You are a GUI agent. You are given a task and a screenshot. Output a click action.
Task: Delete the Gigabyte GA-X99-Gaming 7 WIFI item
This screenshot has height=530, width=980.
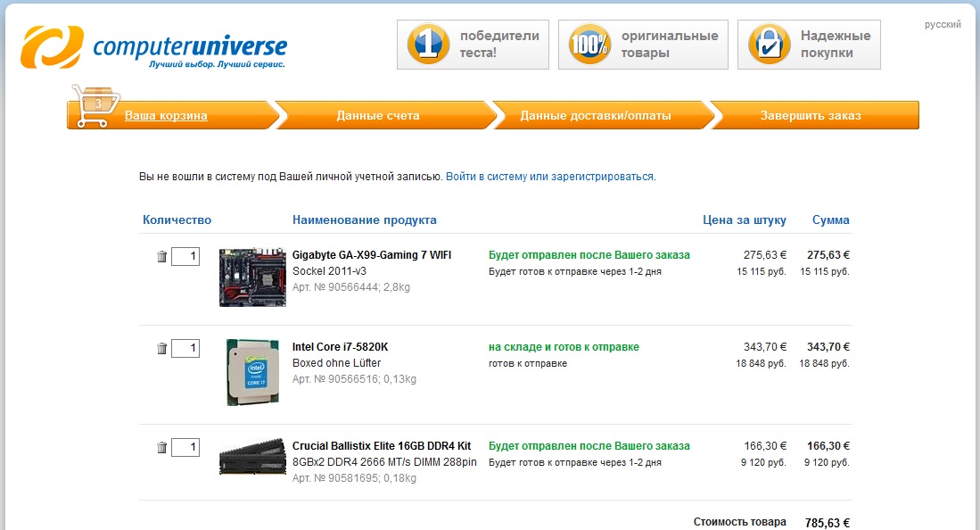pyautogui.click(x=162, y=257)
